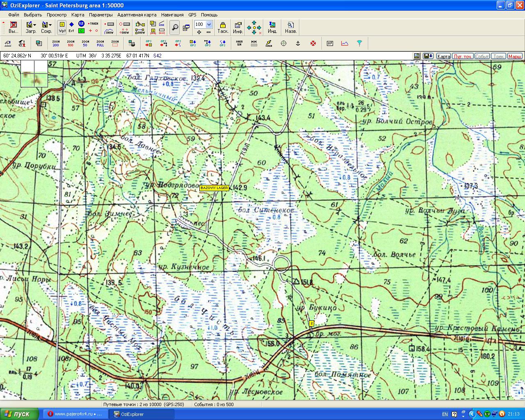The height and width of the screenshot is (420, 525).
Task: Click the Zoom FULL toolbar icon
Action: pos(100,43)
